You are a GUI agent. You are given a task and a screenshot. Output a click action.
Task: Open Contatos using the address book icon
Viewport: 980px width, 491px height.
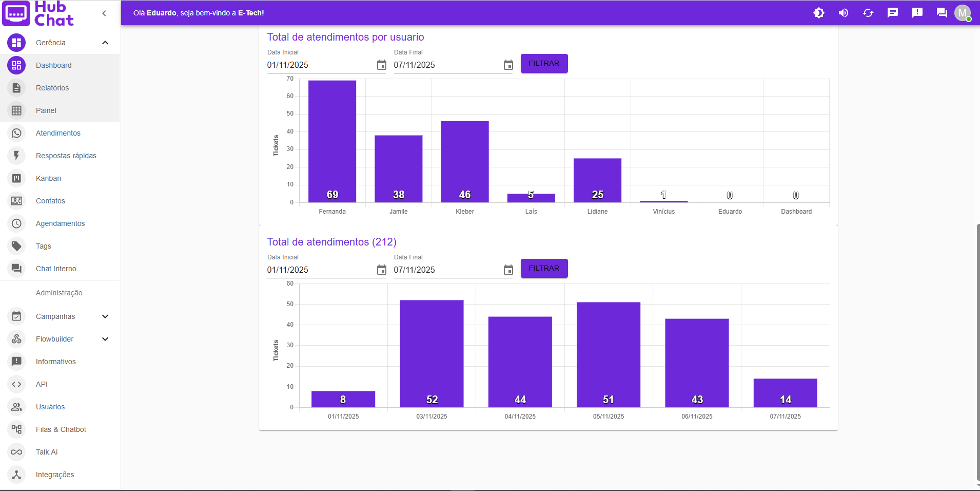[17, 201]
